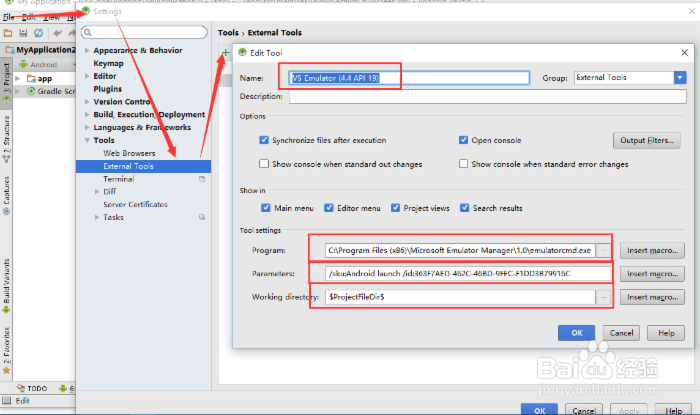Click the browse button next to Program field
Image resolution: width=700 pixels, height=415 pixels.
[604, 250]
